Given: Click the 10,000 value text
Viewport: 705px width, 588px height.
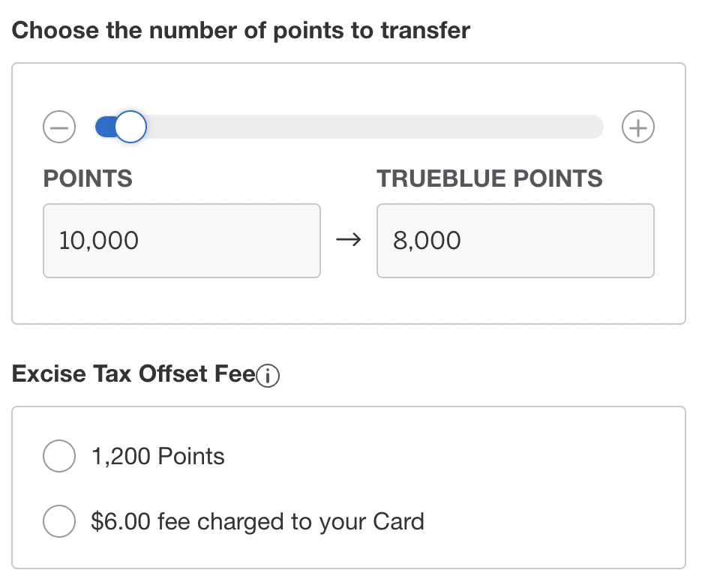Looking at the screenshot, I should [98, 241].
